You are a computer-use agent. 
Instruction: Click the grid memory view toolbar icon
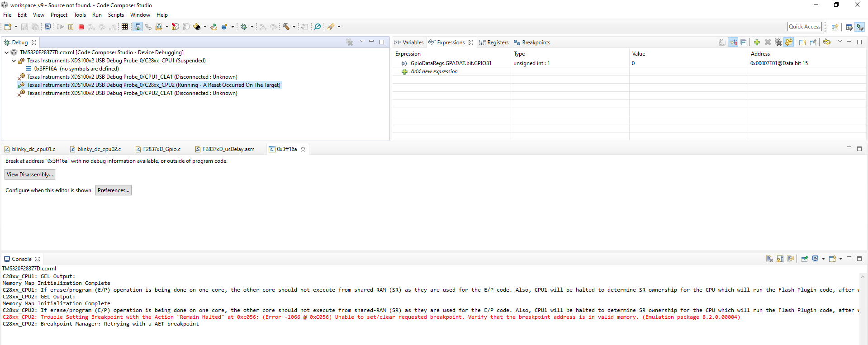(x=125, y=27)
